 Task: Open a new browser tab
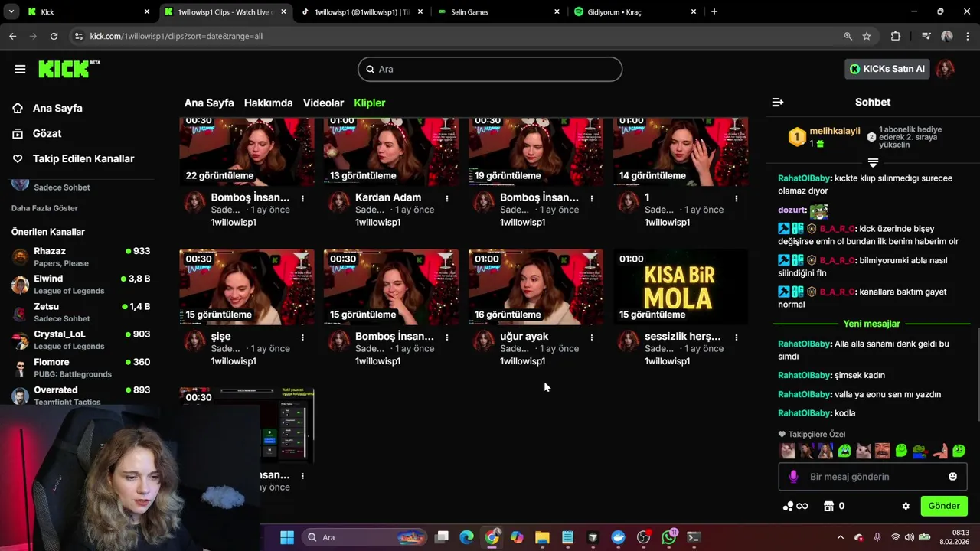[x=714, y=11]
